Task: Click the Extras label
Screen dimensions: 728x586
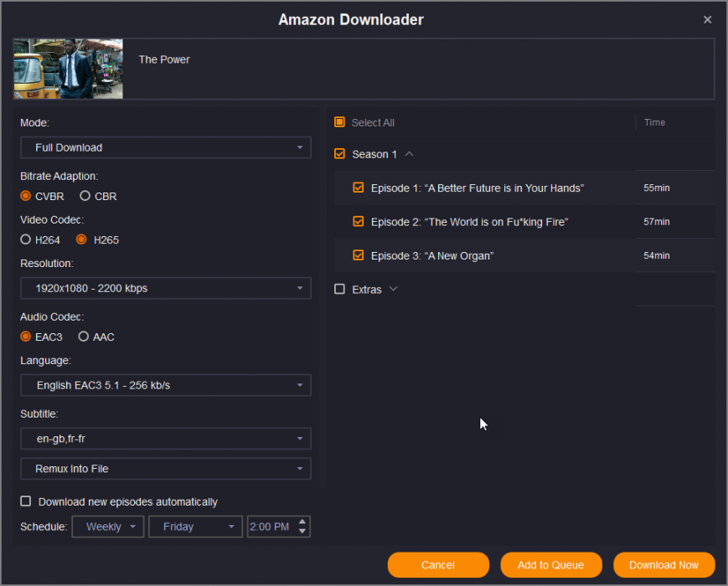Action: click(x=367, y=290)
